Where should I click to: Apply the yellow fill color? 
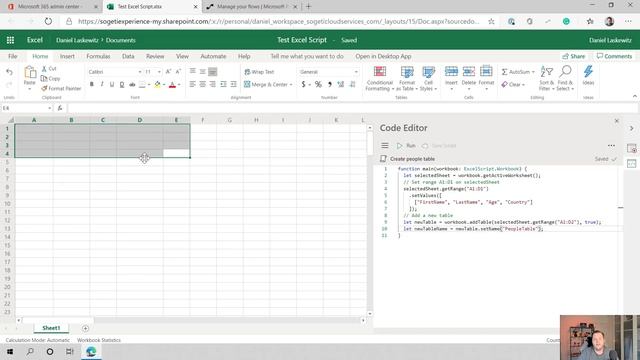click(x=157, y=84)
